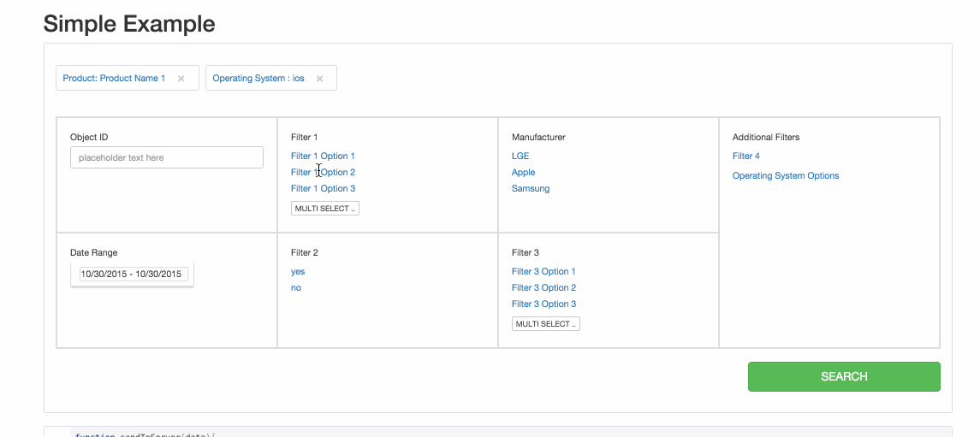
Task: Open Filter 4 under Additional Filters
Action: click(745, 156)
